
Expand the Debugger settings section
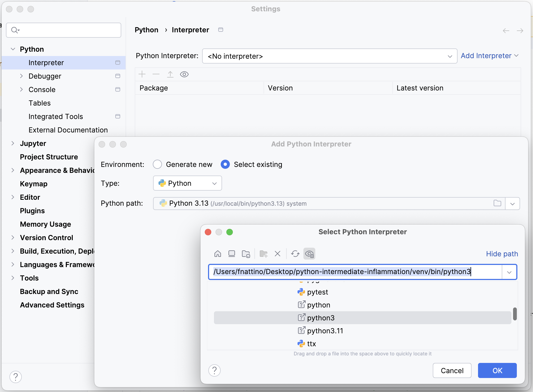pyautogui.click(x=22, y=76)
